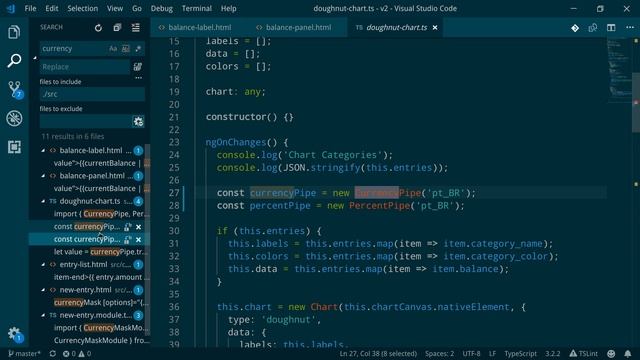This screenshot has height=360, width=640.
Task: Open the Source Control view icon
Action: point(15,89)
